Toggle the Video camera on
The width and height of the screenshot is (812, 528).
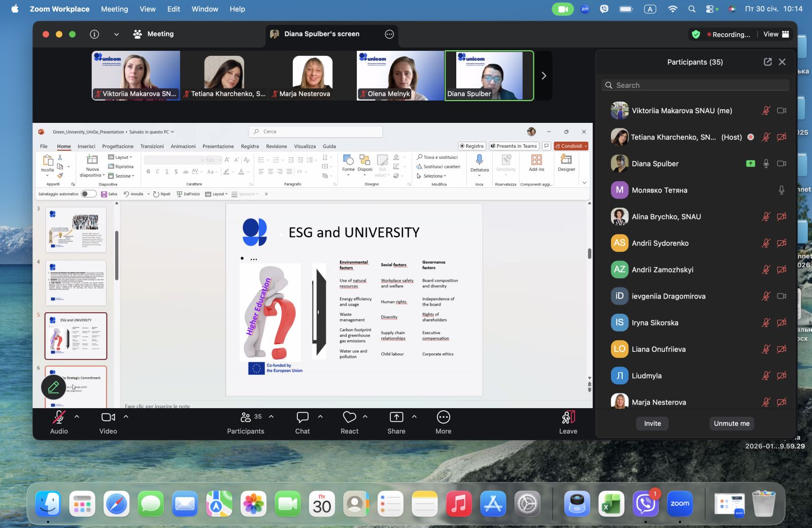click(108, 417)
